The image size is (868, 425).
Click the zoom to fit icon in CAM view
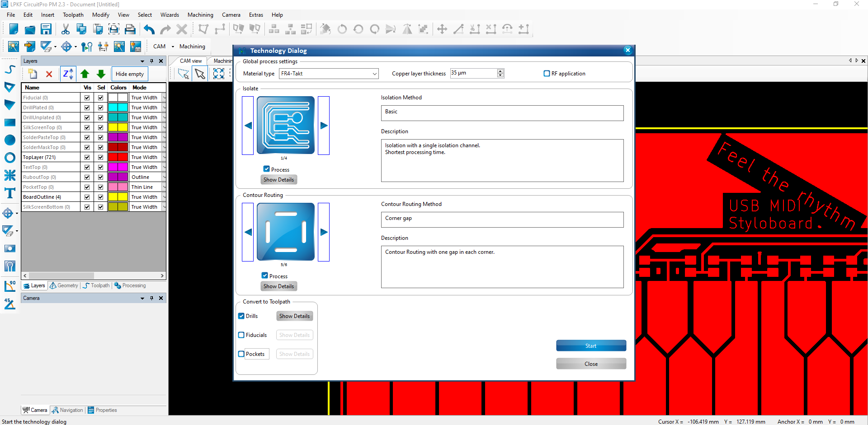click(219, 74)
